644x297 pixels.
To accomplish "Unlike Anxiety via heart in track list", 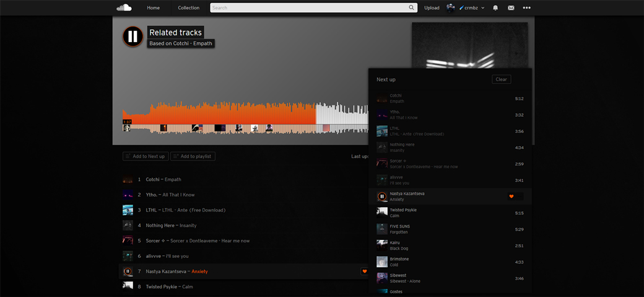I will (364, 271).
